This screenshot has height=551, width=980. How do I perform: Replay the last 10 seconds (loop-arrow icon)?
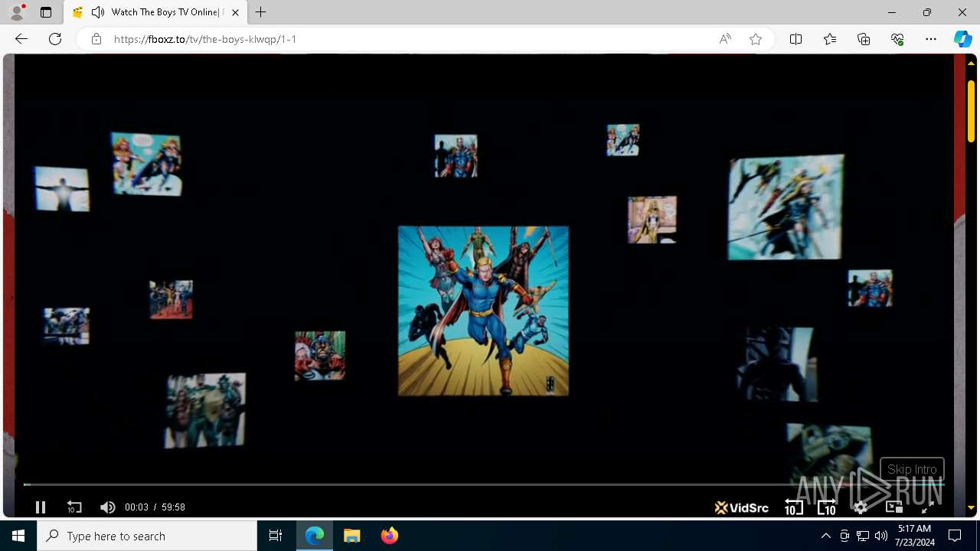(74, 507)
